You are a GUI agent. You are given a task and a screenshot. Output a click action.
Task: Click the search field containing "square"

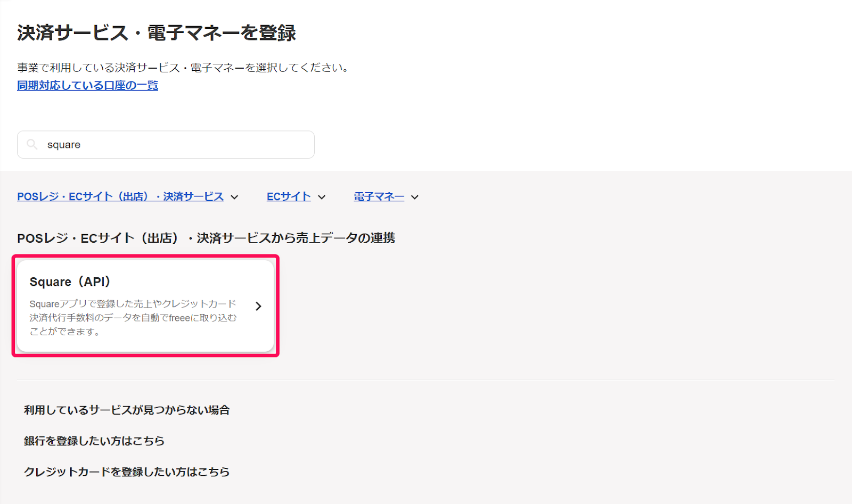[166, 145]
